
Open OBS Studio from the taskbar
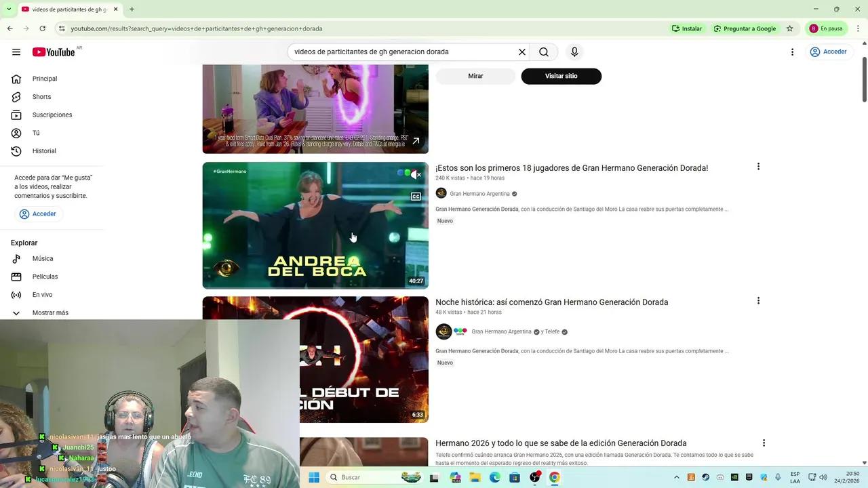(x=534, y=477)
